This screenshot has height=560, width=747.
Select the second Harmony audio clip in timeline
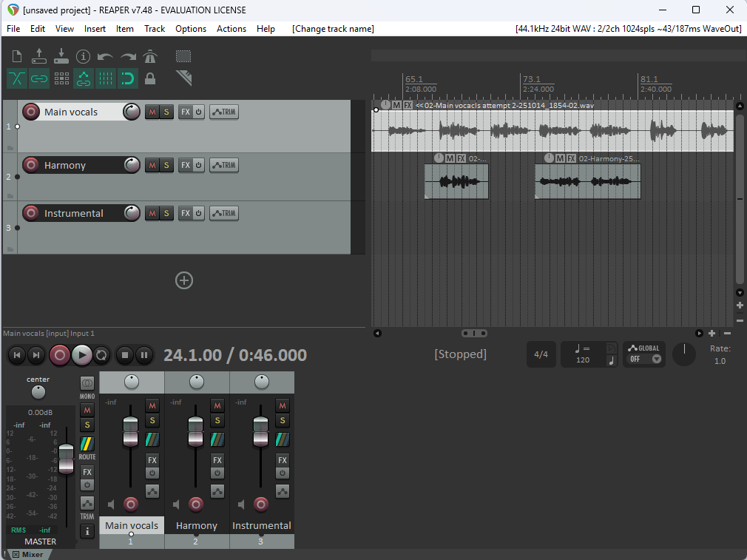tap(587, 182)
